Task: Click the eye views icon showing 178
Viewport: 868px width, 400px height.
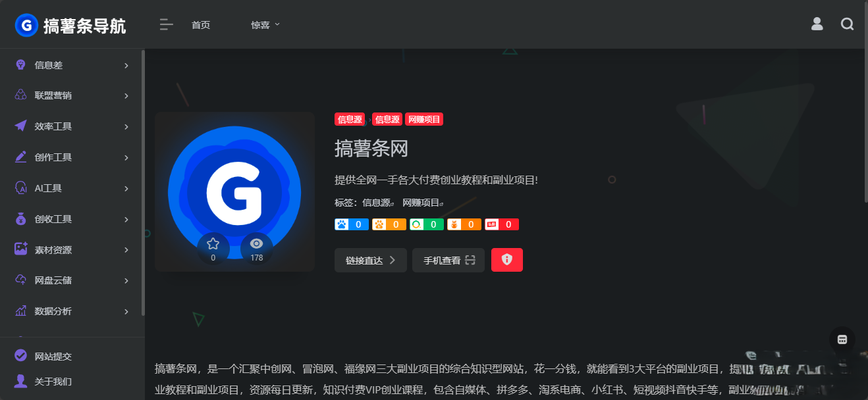Action: coord(257,243)
